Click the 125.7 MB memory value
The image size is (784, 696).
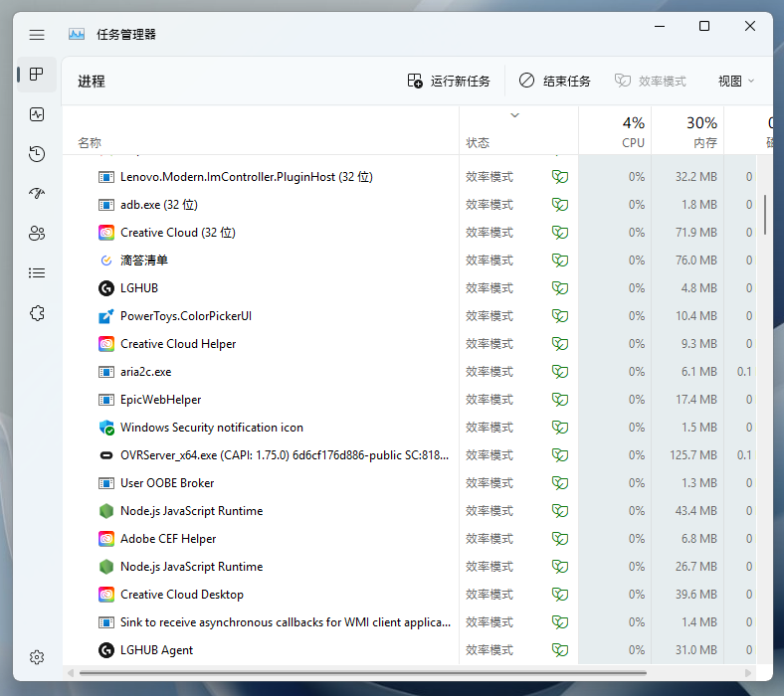693,455
